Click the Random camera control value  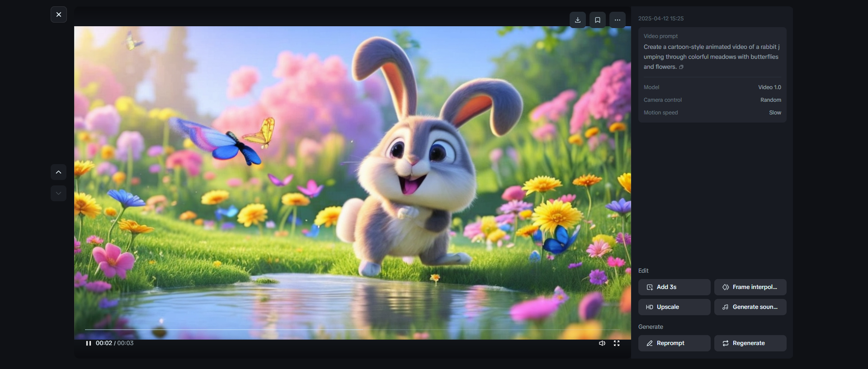(x=771, y=100)
